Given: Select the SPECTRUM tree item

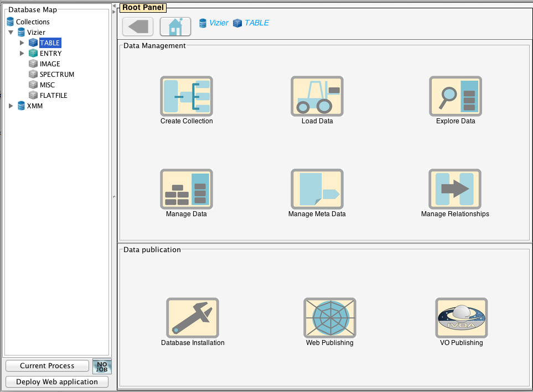Looking at the screenshot, I should click(51, 75).
